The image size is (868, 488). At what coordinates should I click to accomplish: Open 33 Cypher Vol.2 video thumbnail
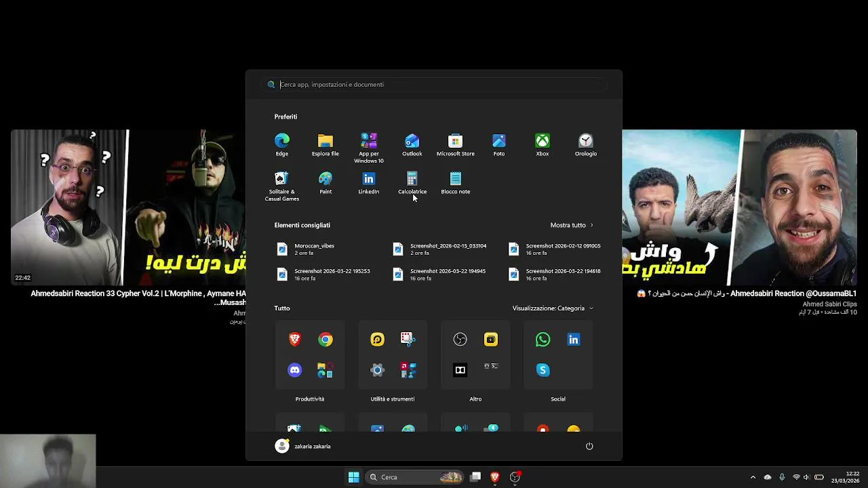(128, 207)
